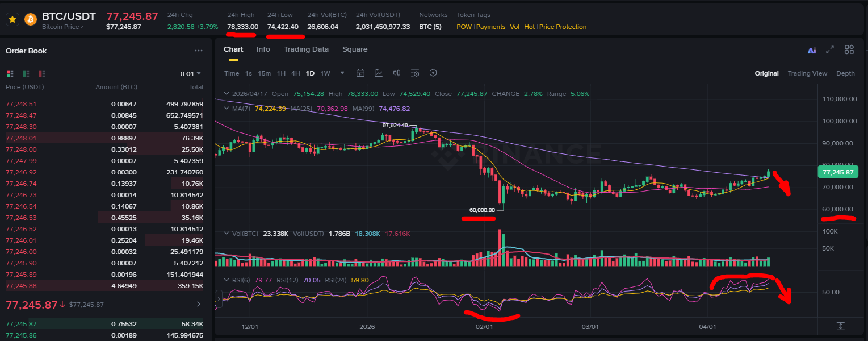Click the Vol token tag
This screenshot has height=341, width=868.
click(x=515, y=27)
